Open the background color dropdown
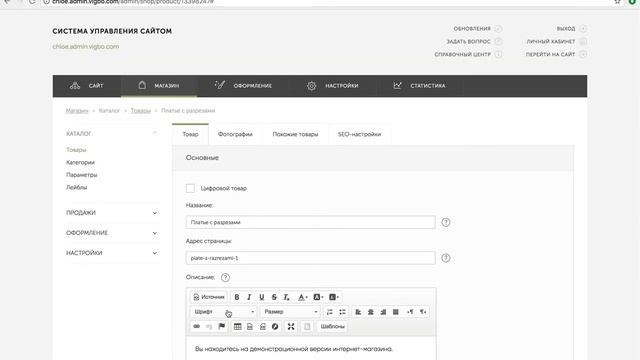The image size is (640, 360). 318,297
